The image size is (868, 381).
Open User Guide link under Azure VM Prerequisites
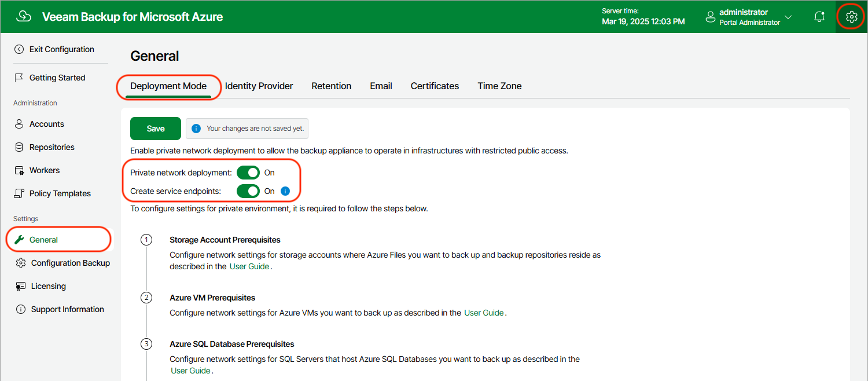pos(484,313)
